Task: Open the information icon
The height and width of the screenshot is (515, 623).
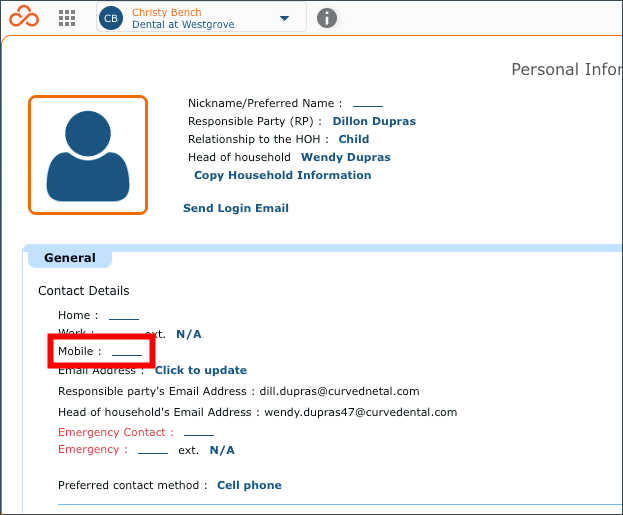Action: 327,18
